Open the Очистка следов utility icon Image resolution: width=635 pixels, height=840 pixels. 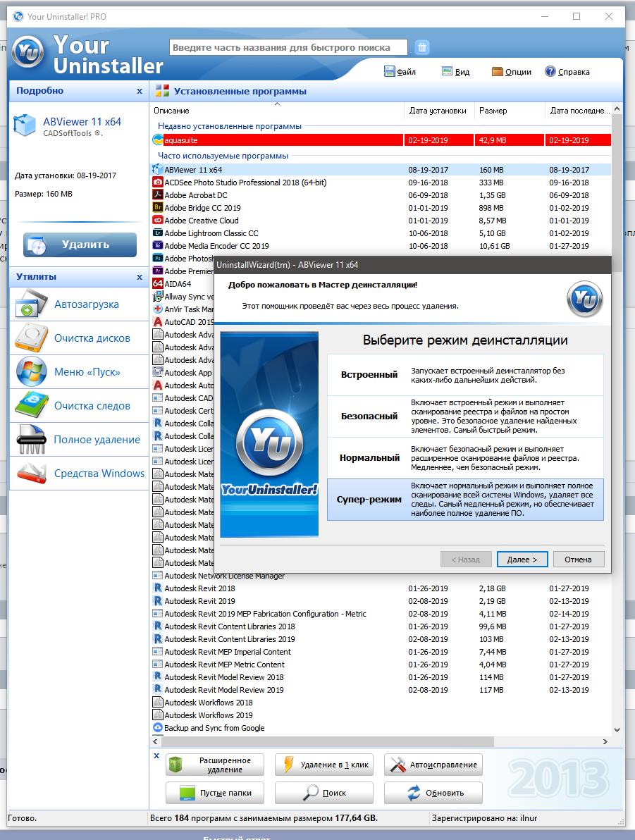(31, 405)
